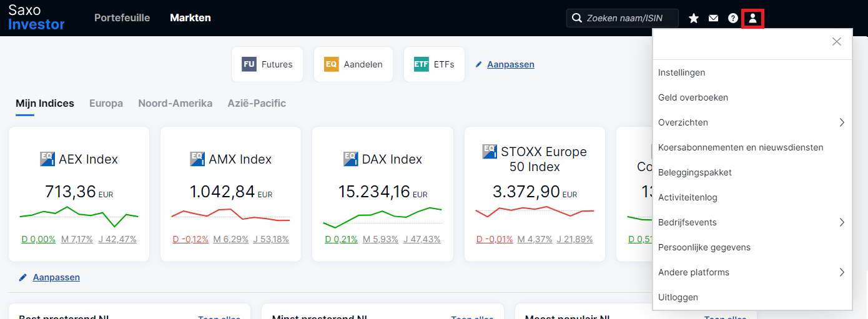Image resolution: width=868 pixels, height=319 pixels.
Task: Select DAX daily change D 0,21%
Action: coord(342,239)
